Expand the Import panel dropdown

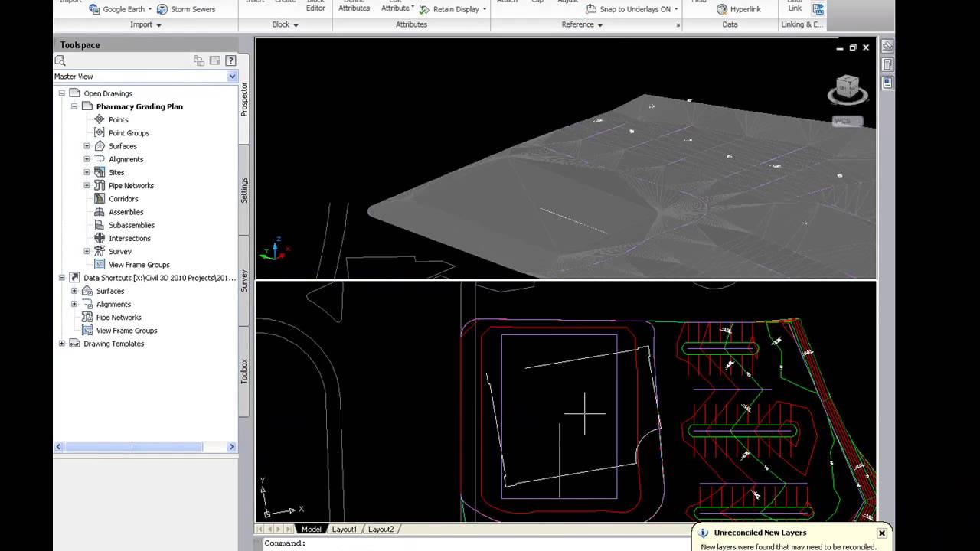pos(145,24)
